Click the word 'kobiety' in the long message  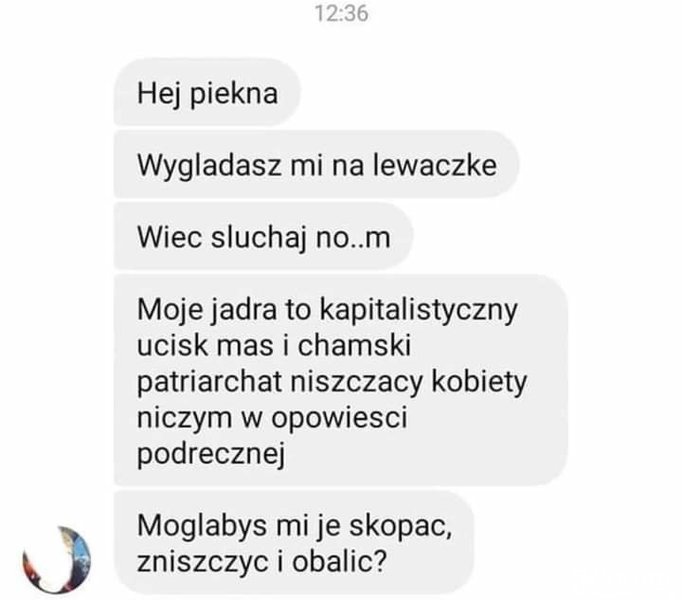(x=479, y=382)
